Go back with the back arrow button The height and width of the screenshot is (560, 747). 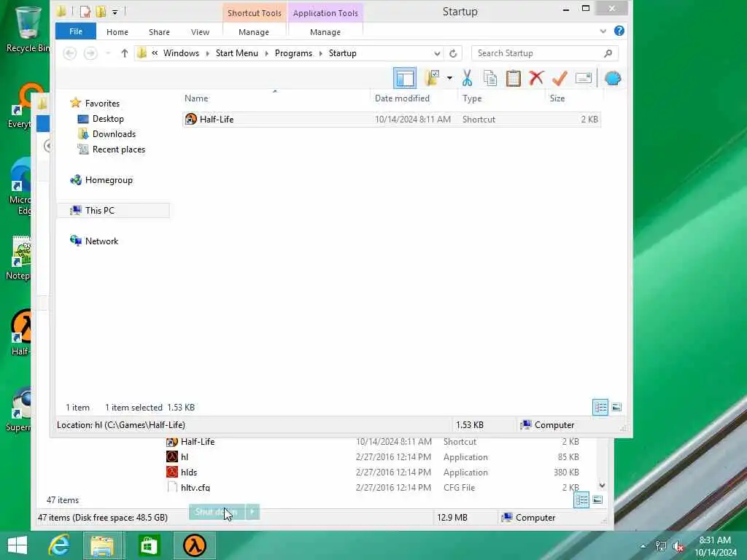70,53
